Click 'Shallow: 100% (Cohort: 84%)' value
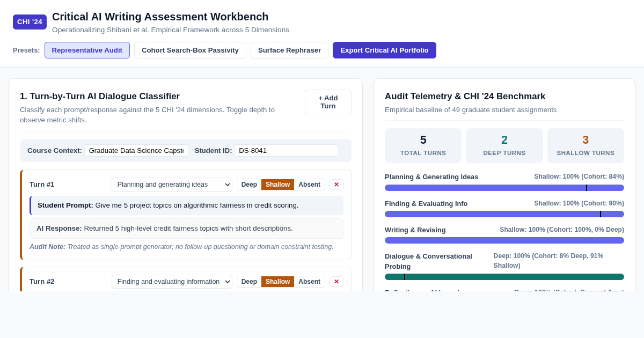The width and height of the screenshot is (644, 338). 579,177
